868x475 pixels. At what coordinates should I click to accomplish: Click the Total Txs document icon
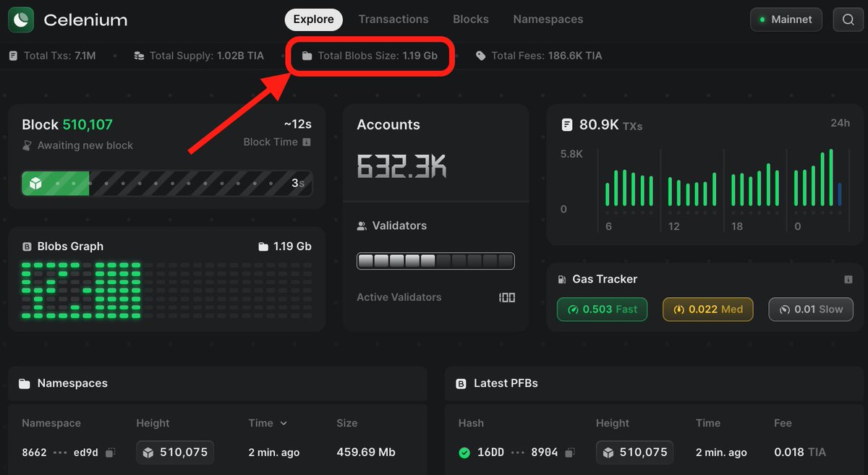13,56
